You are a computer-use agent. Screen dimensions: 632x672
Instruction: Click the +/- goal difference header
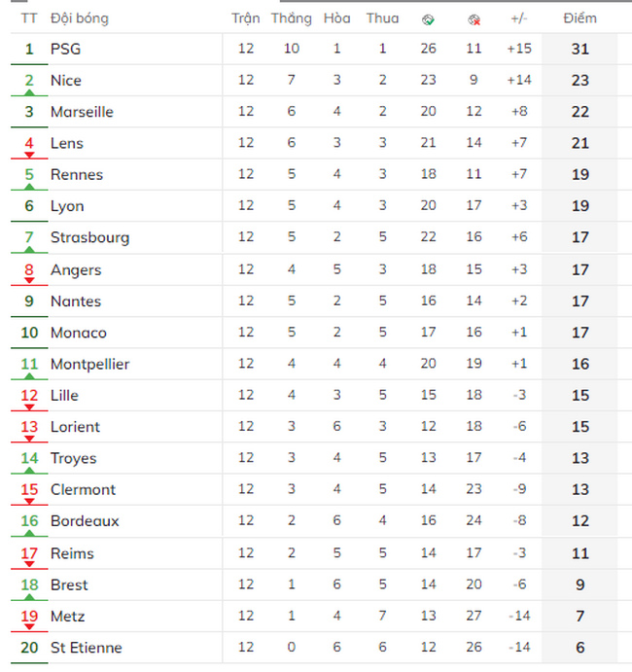click(519, 18)
